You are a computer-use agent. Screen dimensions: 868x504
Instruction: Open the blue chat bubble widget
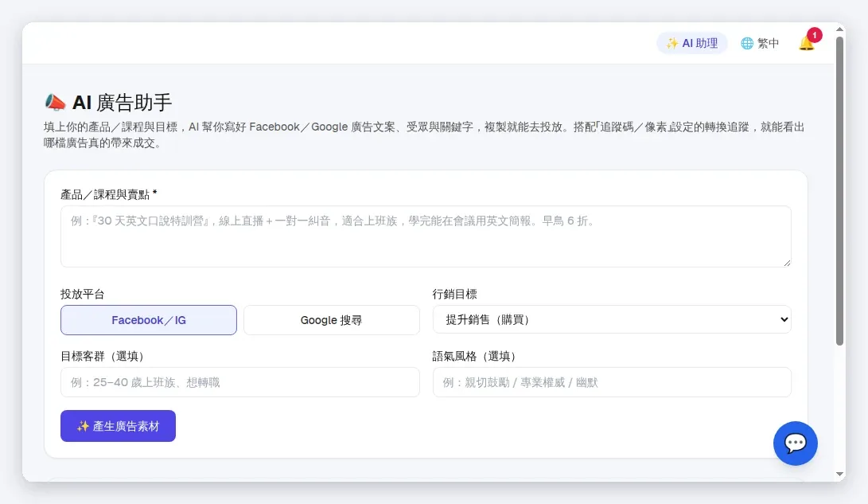point(796,443)
